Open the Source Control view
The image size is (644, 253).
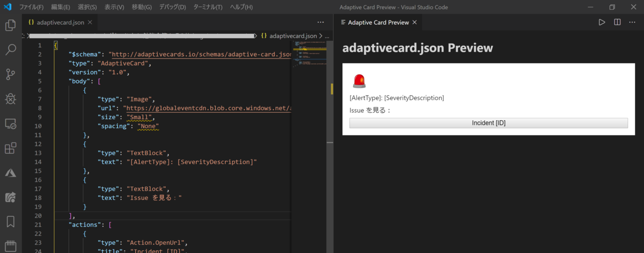coord(10,74)
